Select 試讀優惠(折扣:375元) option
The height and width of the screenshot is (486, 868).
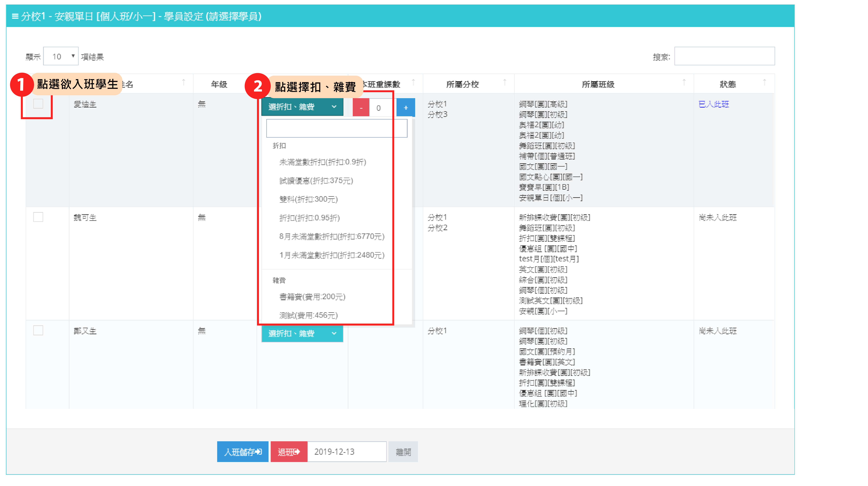[316, 181]
